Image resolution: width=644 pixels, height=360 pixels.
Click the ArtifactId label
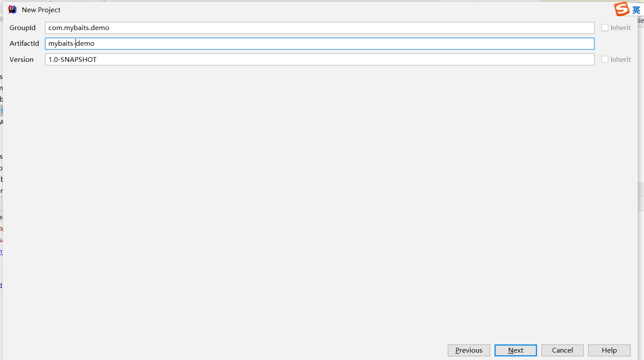pyautogui.click(x=24, y=44)
